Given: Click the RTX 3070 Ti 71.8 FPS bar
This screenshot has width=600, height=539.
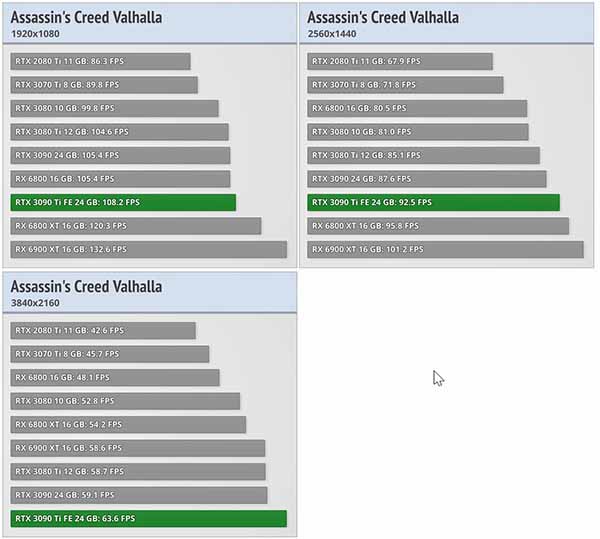Looking at the screenshot, I should (x=405, y=85).
